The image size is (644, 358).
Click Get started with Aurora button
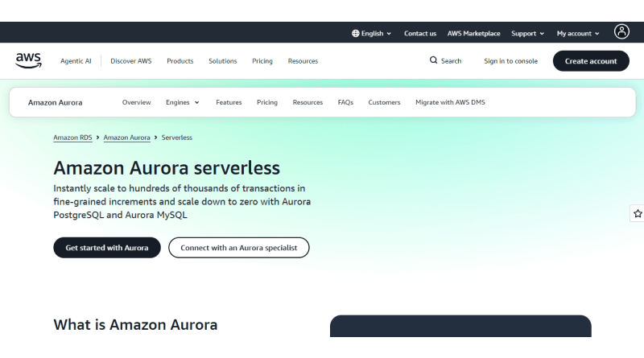tap(107, 248)
